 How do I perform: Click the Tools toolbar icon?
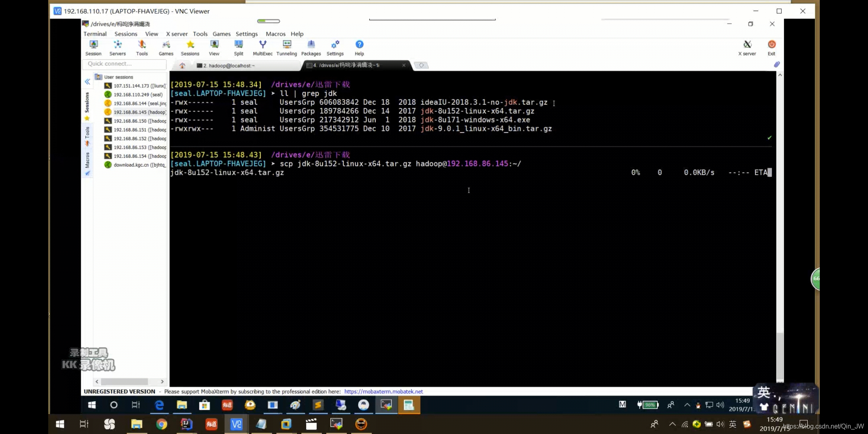point(142,48)
